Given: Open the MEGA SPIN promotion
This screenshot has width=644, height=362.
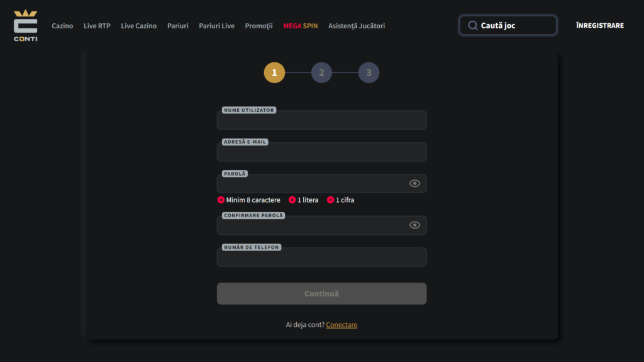Looking at the screenshot, I should click(300, 26).
